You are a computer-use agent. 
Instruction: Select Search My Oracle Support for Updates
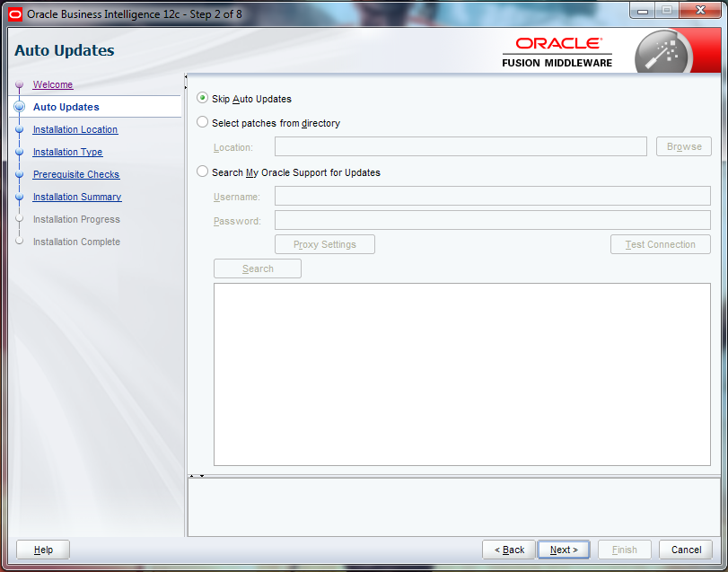(202, 172)
